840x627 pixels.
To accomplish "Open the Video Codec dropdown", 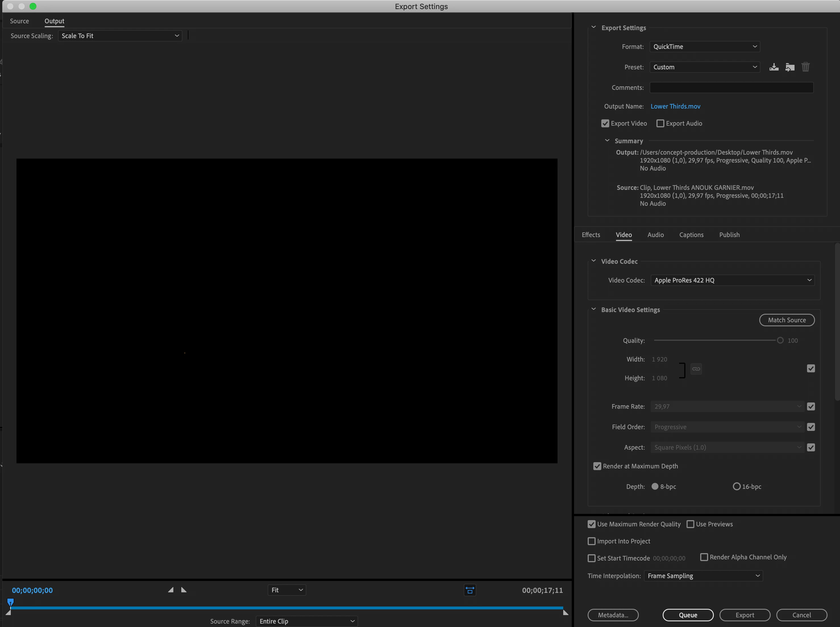I will click(x=732, y=280).
